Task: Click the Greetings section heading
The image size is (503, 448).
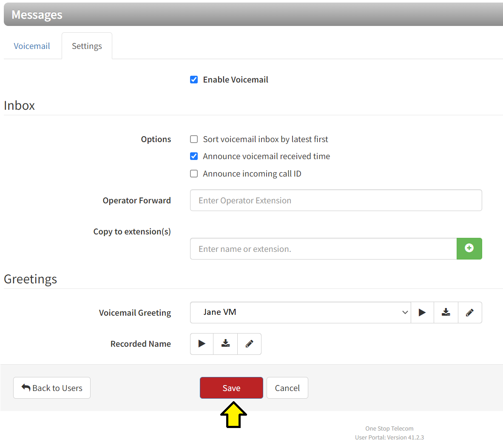Action: (31, 279)
